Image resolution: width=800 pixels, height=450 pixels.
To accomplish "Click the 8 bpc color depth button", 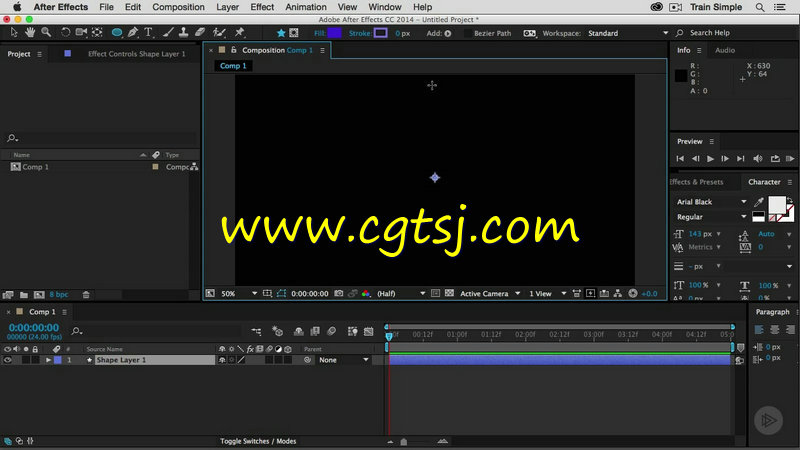I will [x=59, y=295].
